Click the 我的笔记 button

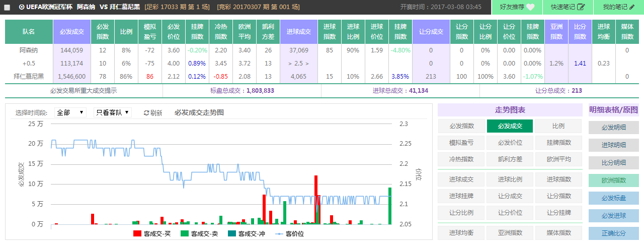(619, 7)
